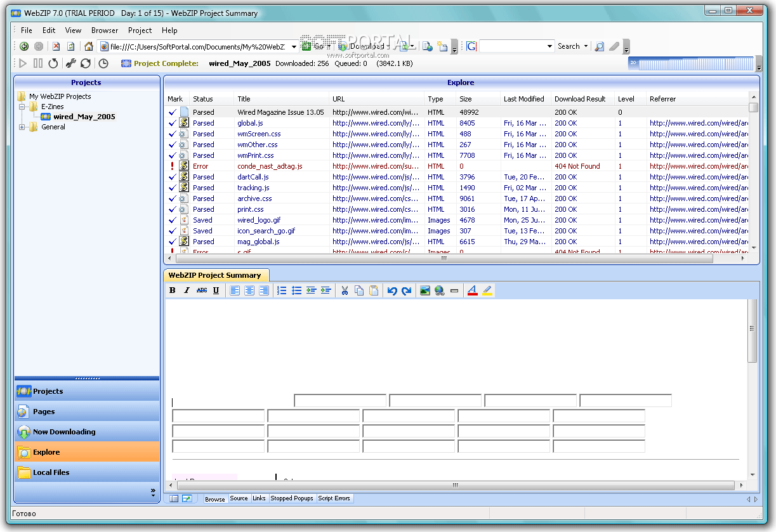Screen dimensions: 776x532
Task: Open the View menu
Action: [73, 30]
